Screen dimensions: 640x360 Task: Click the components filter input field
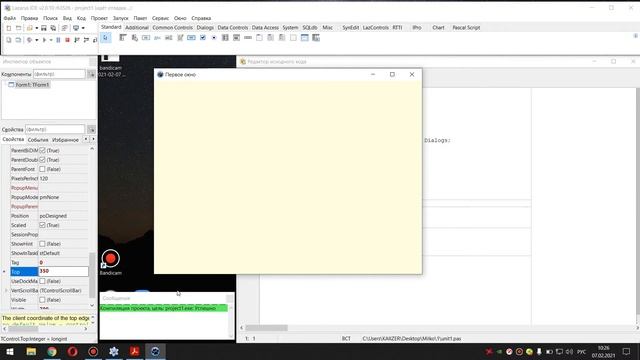[59, 74]
